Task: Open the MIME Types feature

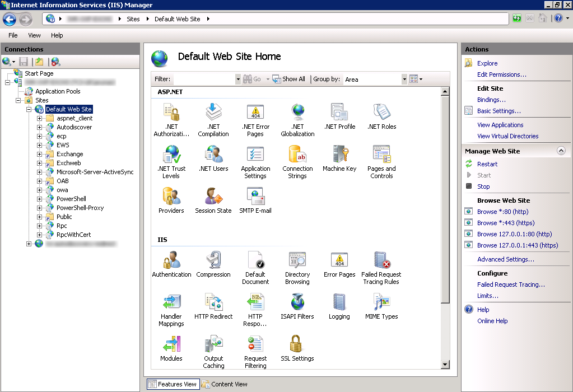Action: pos(381,307)
